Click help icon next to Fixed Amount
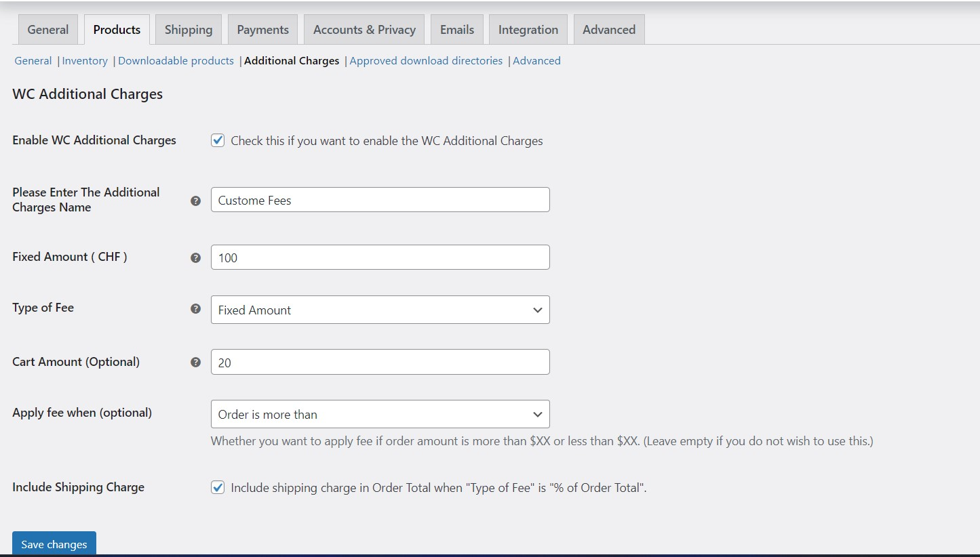980x557 pixels. pos(196,257)
